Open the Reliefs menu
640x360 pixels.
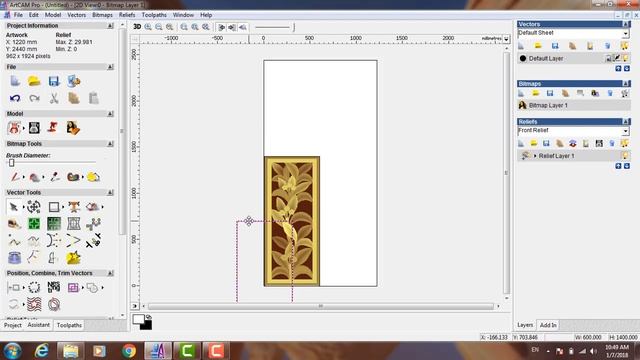(x=127, y=15)
